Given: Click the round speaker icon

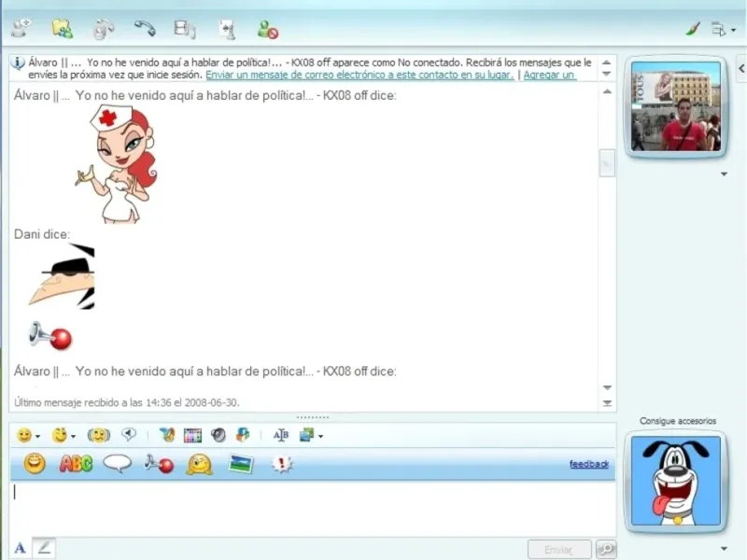Looking at the screenshot, I should click(218, 435).
